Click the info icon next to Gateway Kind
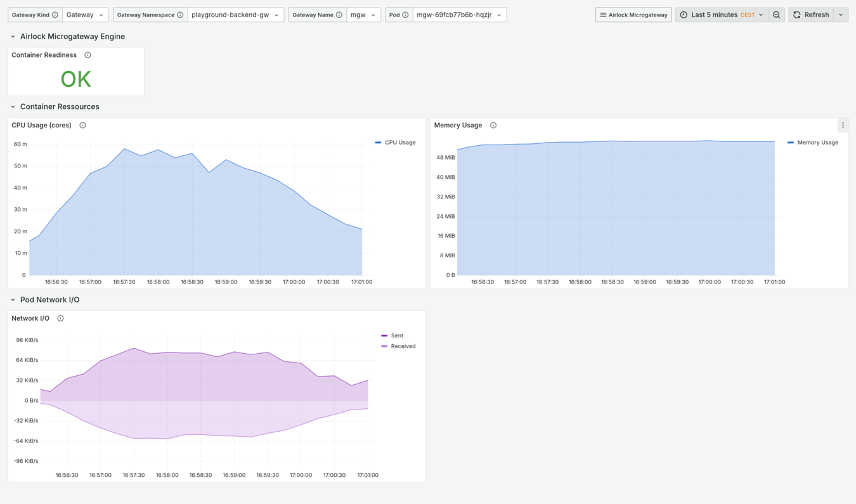 (55, 15)
